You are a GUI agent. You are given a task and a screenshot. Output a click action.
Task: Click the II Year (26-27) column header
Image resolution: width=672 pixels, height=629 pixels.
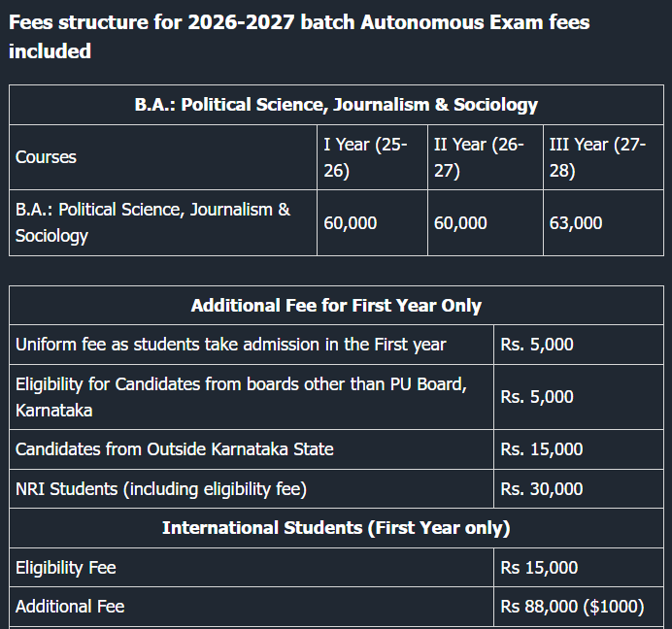(479, 157)
